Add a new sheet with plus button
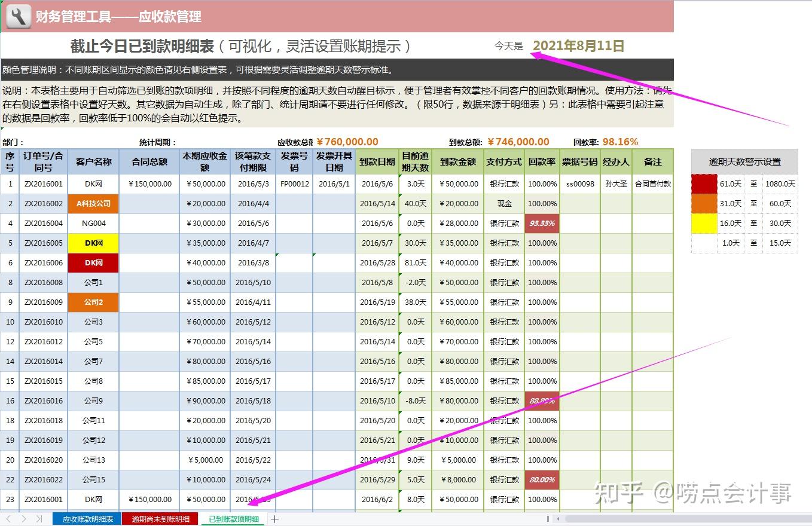 pos(275,519)
